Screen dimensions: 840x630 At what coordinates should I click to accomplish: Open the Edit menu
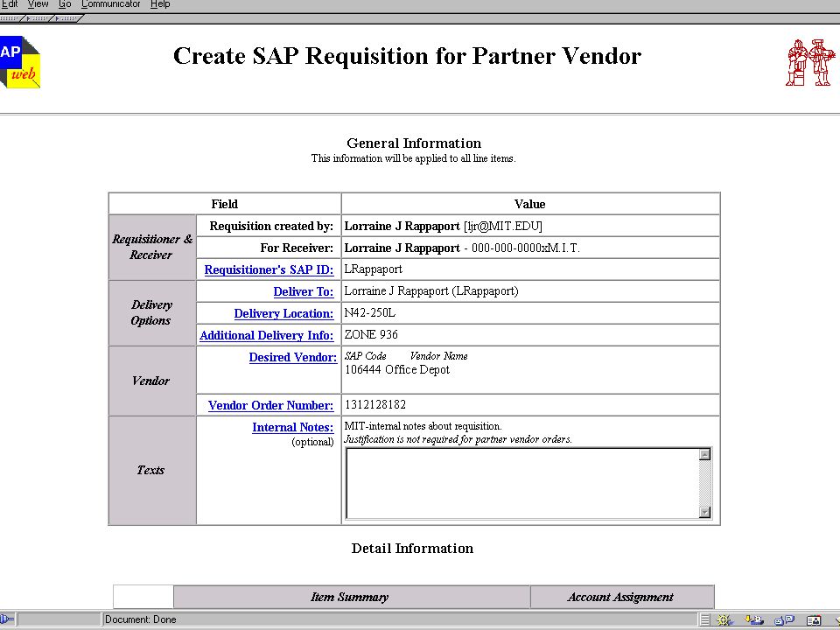tap(10, 4)
